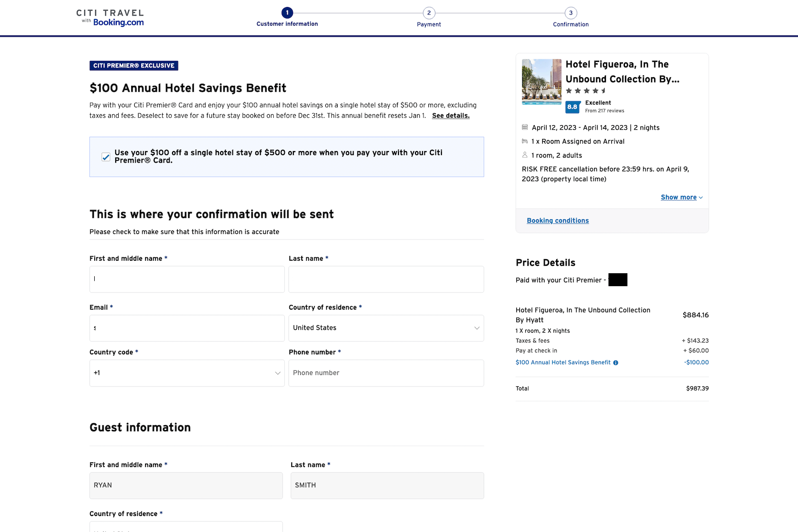Image resolution: width=798 pixels, height=532 pixels.
Task: Click the + $143.23 taxes amount
Action: [695, 341]
